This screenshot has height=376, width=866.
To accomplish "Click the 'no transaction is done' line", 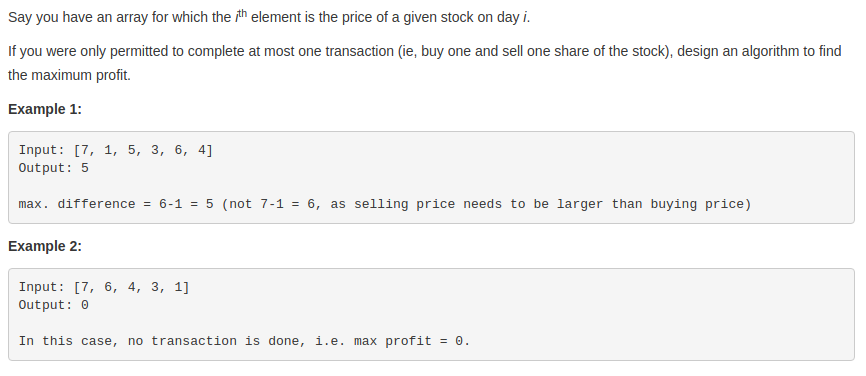I will tap(244, 341).
